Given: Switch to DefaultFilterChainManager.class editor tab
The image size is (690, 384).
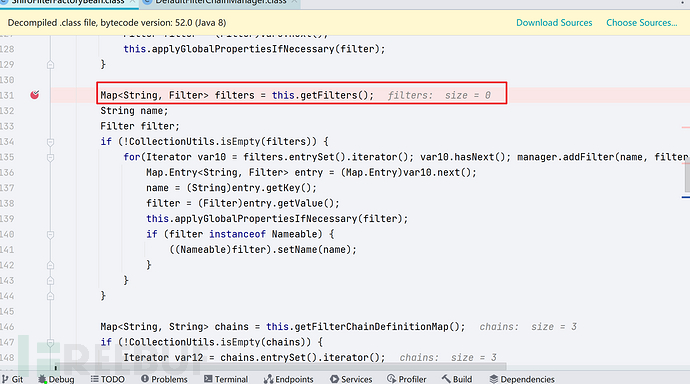Looking at the screenshot, I should [x=220, y=2].
